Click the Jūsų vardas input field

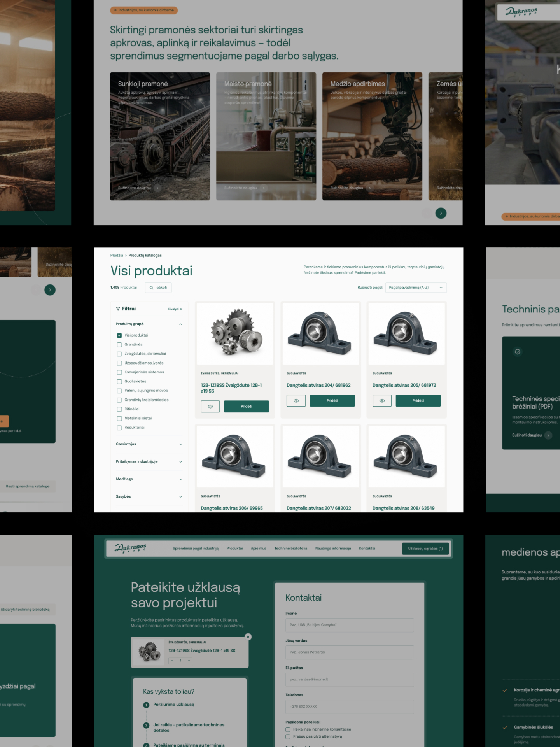350,652
